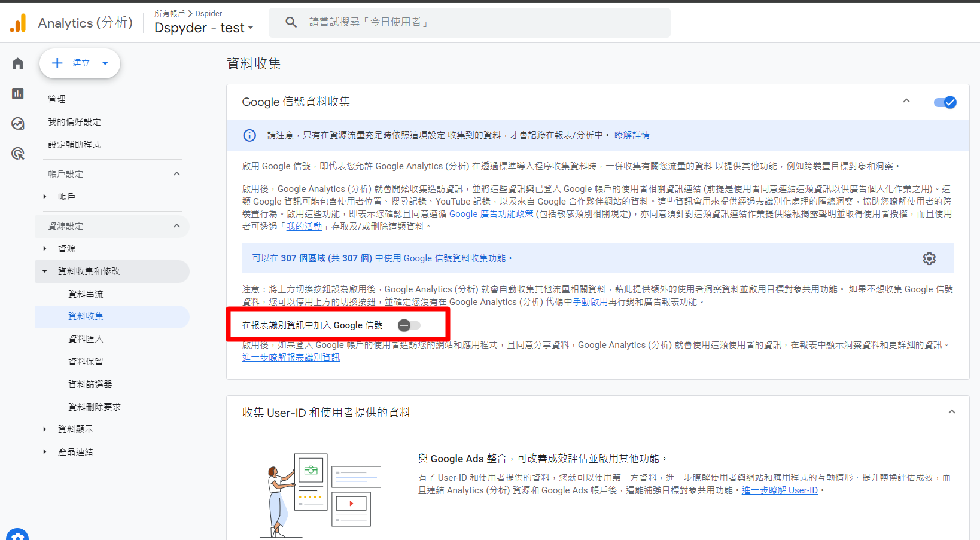Open 設定輔助程式 menu item

75,144
